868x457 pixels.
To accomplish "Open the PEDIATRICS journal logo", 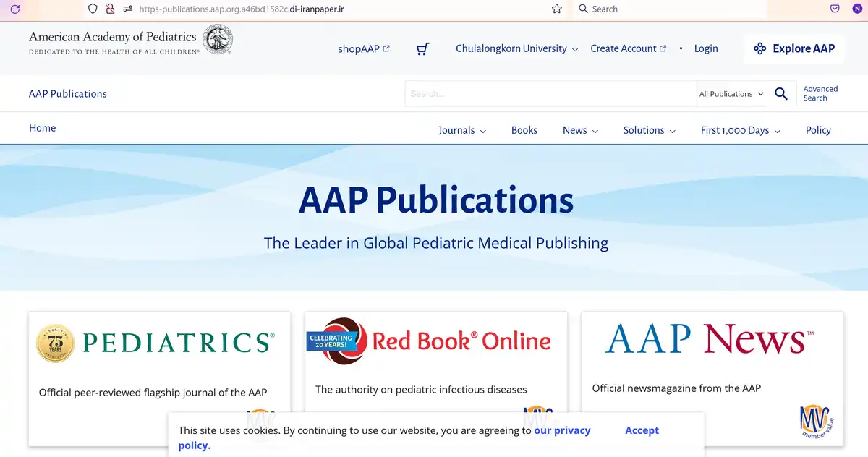I will point(178,343).
